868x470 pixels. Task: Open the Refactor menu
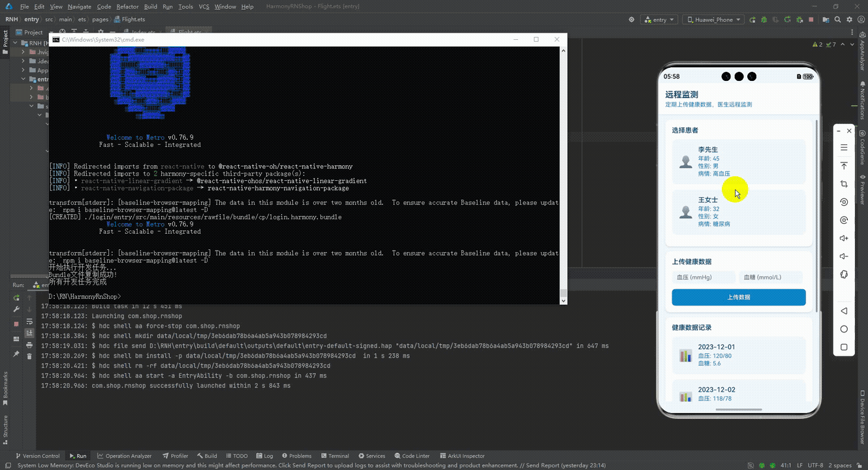point(127,7)
